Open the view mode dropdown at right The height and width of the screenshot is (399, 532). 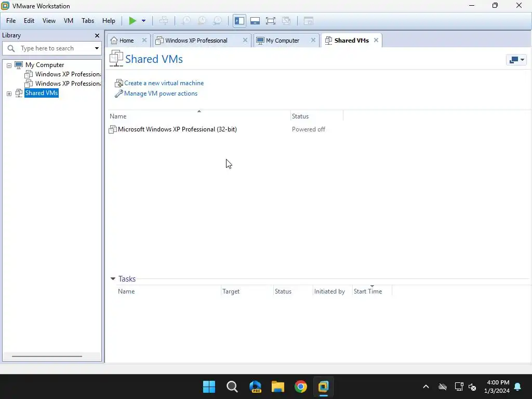(516, 60)
